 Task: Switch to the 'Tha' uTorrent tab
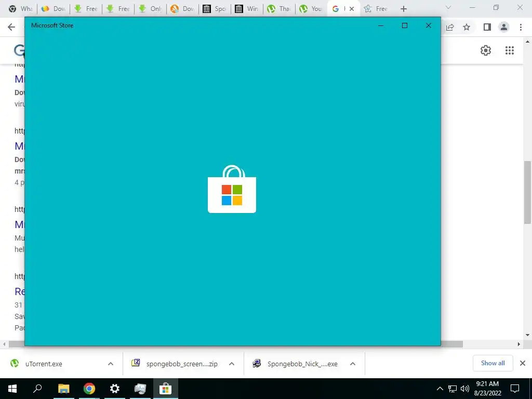[279, 9]
